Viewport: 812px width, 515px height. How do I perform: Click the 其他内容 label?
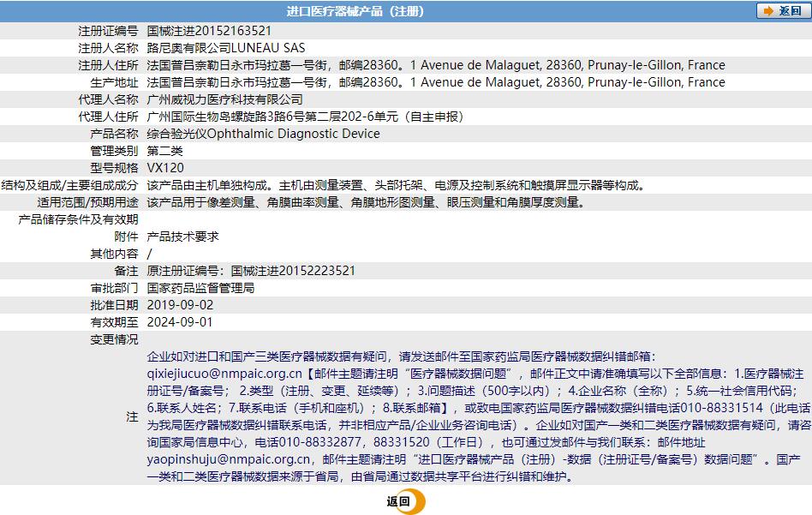click(x=115, y=254)
